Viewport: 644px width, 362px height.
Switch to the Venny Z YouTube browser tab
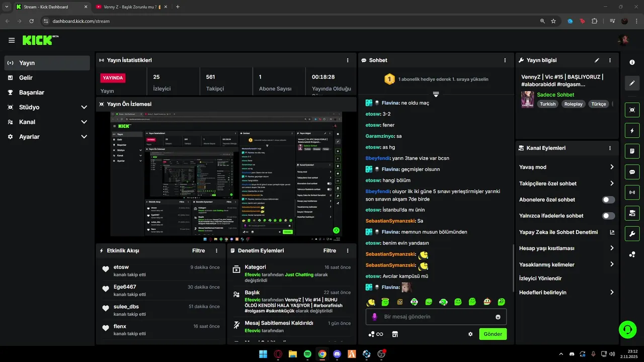tap(132, 7)
